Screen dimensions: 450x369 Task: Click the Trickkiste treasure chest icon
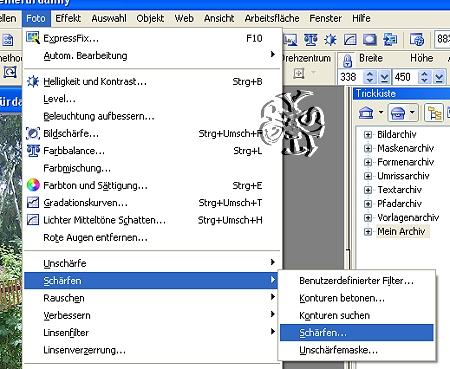pos(398,113)
